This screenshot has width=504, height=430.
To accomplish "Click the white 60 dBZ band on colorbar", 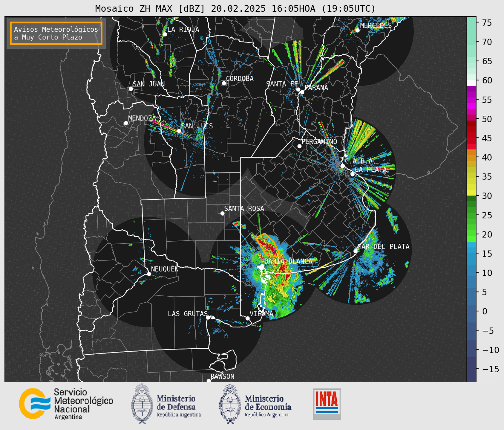I will click(471, 83).
